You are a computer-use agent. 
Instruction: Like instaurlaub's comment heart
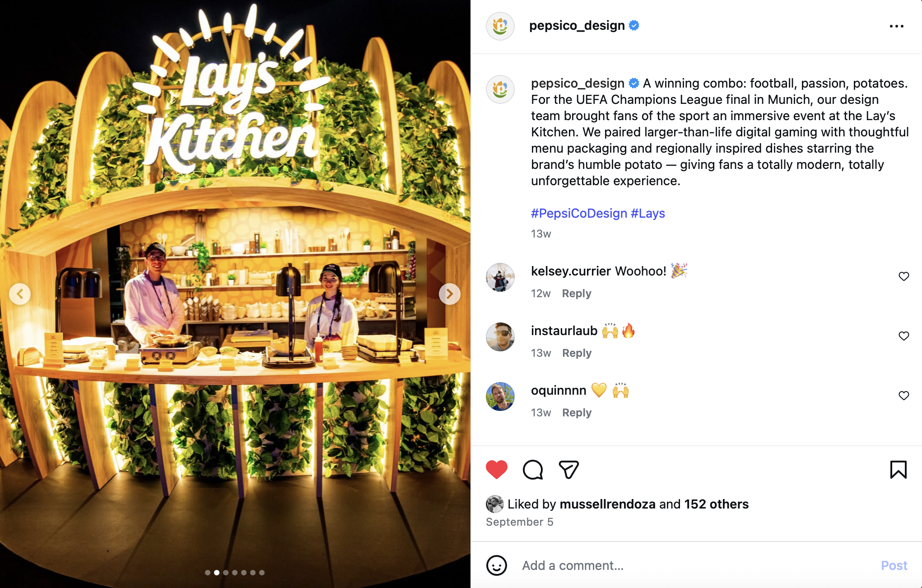(x=903, y=336)
